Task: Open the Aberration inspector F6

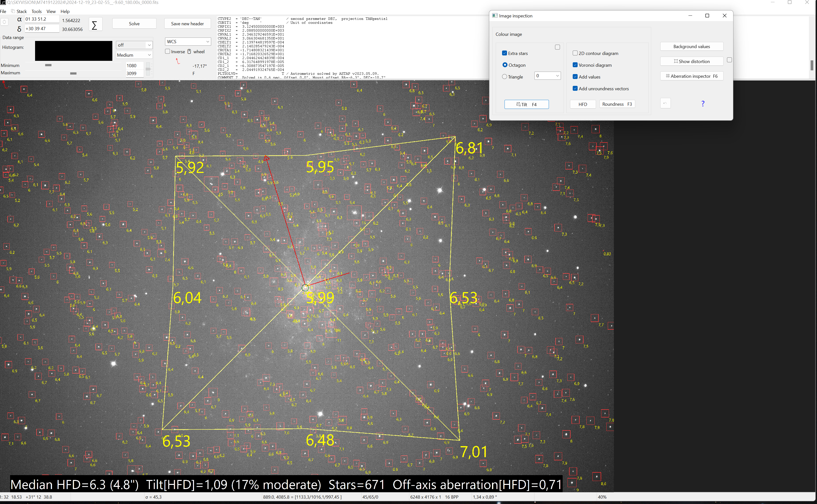Action: click(x=691, y=76)
